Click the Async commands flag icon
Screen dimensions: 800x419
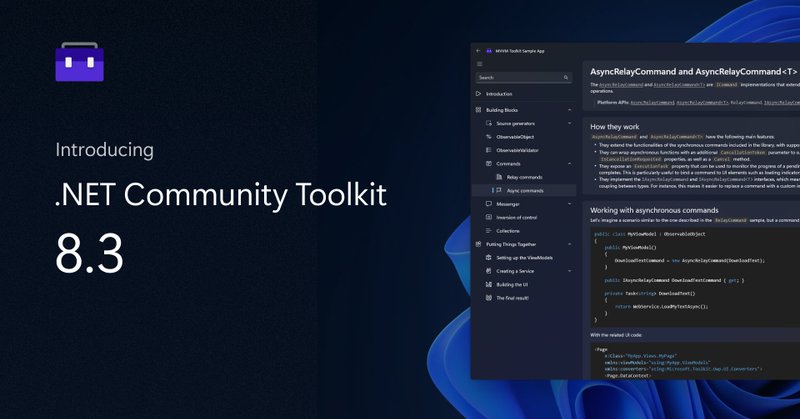click(x=499, y=190)
